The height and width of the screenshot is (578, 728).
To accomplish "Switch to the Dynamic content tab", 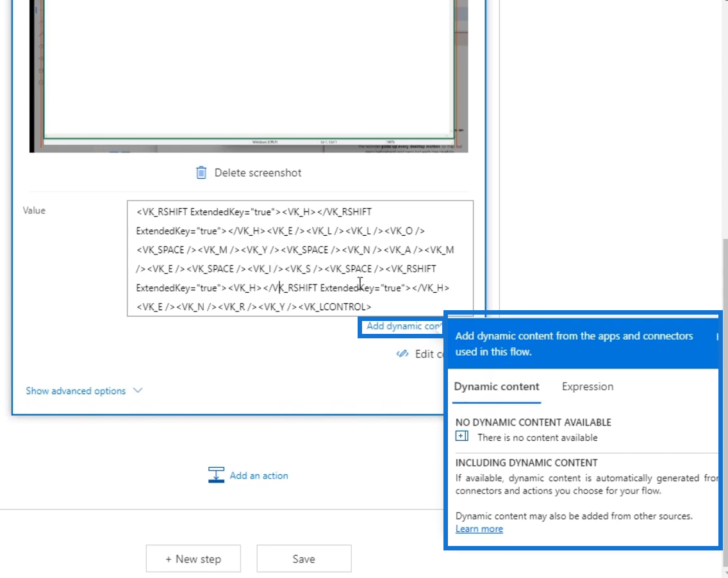I will [496, 387].
